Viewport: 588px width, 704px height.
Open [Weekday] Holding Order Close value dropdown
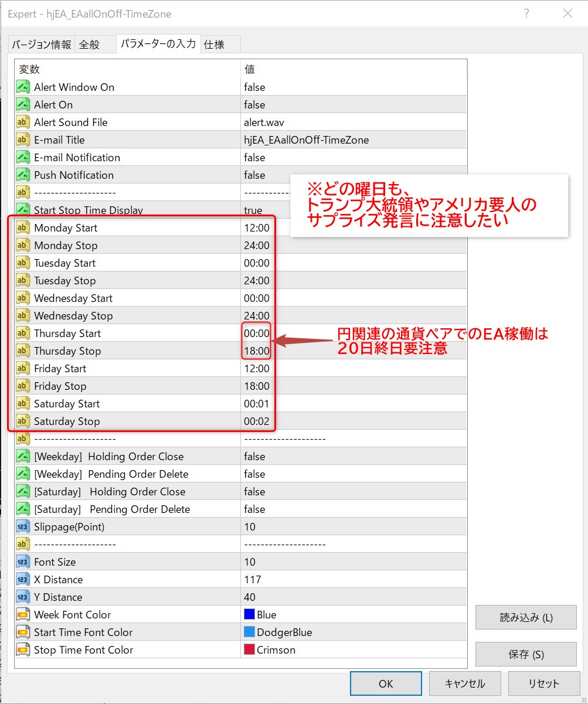pos(352,457)
